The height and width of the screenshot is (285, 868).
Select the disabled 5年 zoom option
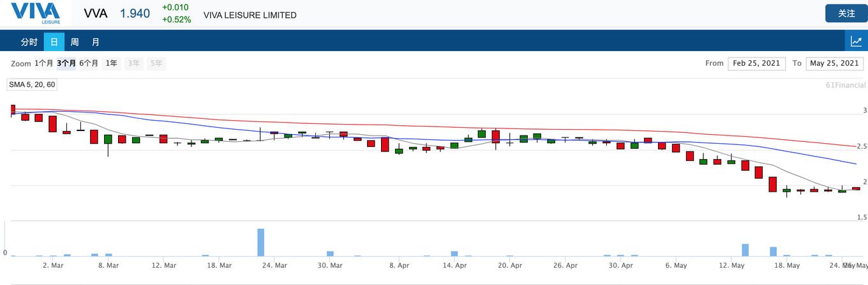point(156,63)
